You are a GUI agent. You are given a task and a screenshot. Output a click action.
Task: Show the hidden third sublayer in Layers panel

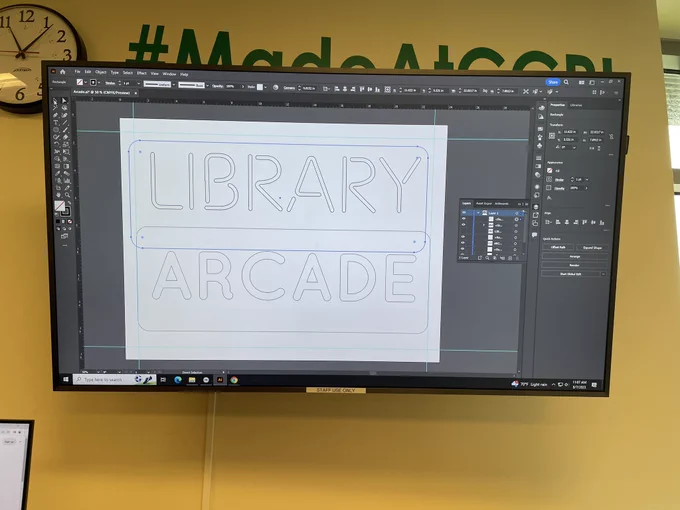tap(463, 231)
